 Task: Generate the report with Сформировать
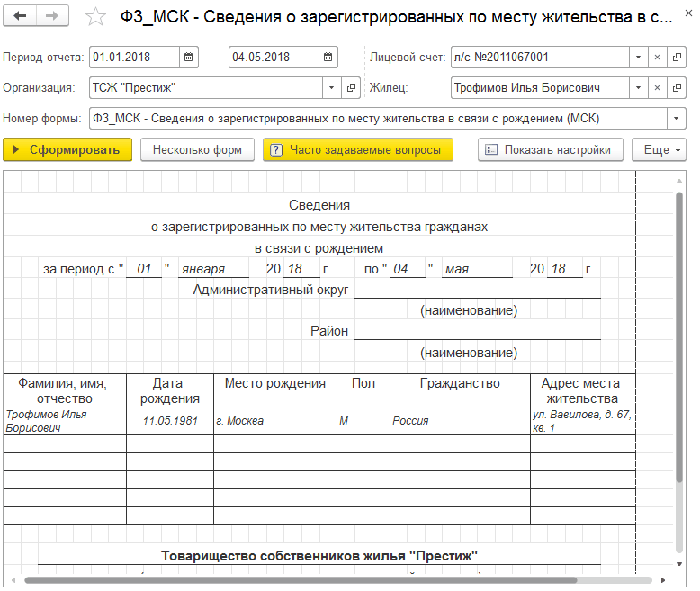(67, 149)
